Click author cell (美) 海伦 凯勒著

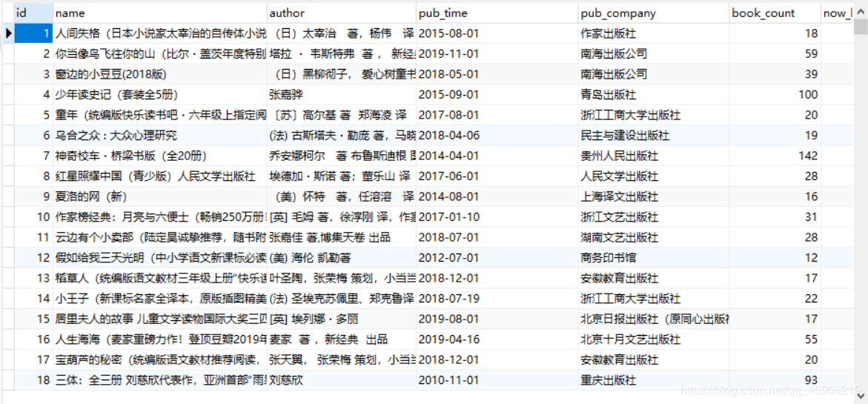pyautogui.click(x=342, y=258)
